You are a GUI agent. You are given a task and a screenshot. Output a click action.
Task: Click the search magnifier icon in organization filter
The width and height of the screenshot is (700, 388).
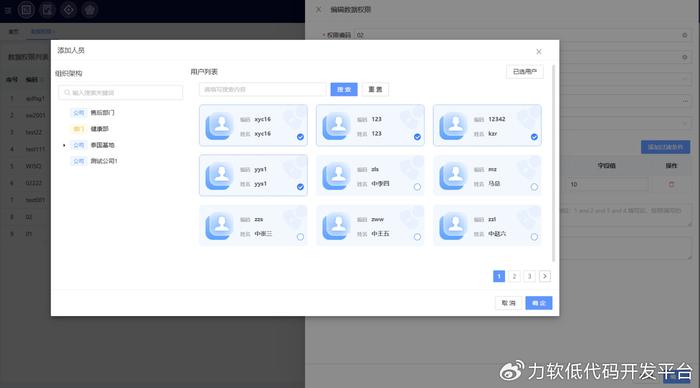coord(67,92)
